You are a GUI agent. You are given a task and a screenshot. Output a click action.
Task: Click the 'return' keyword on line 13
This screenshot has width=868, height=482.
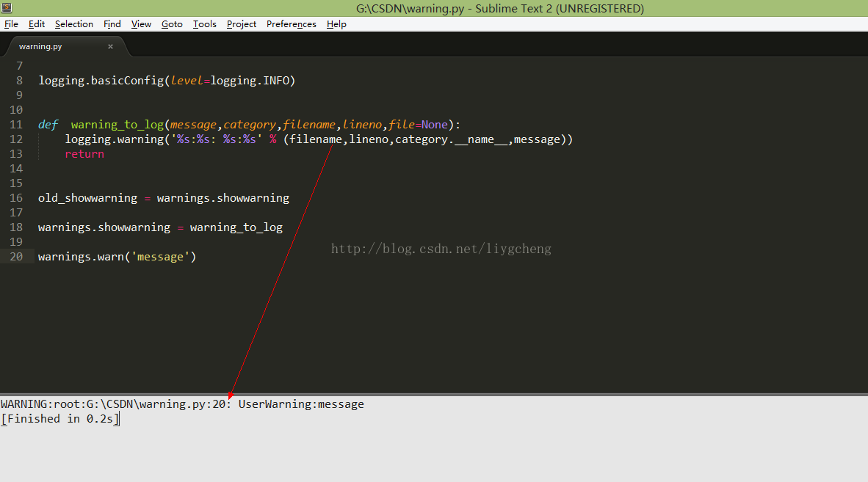point(84,154)
